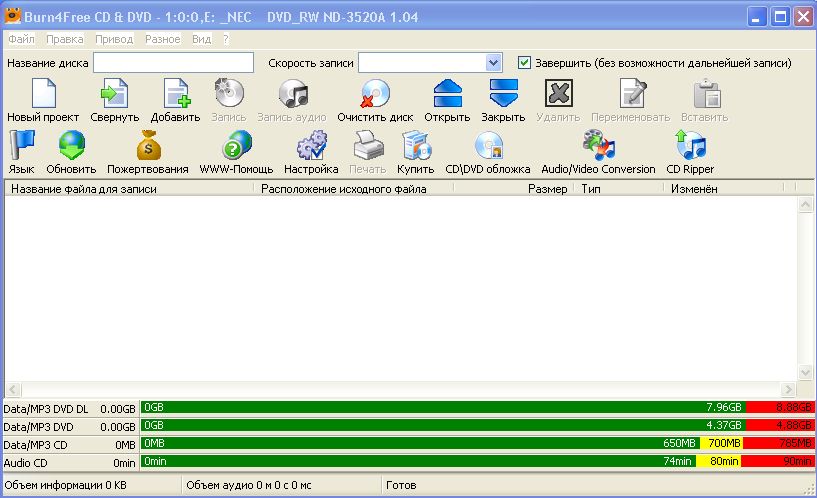
Task: Click the Пожертвования money bag icon
Action: pos(148,145)
